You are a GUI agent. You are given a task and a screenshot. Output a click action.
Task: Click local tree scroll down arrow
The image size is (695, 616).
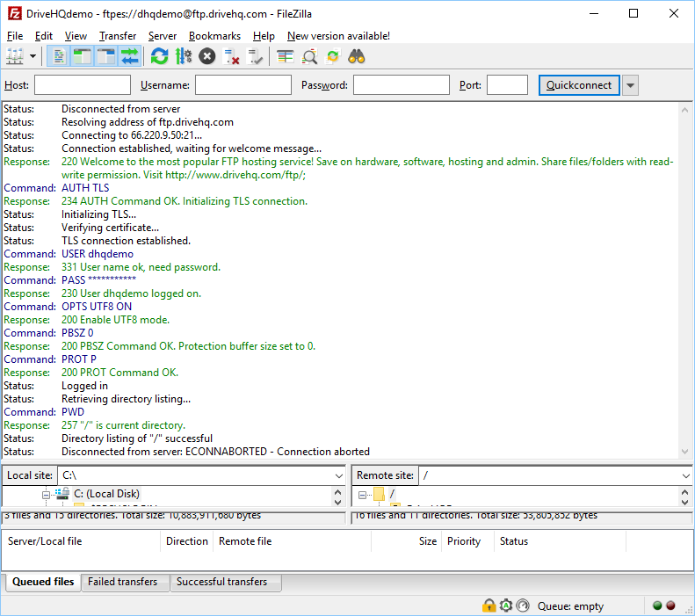(337, 502)
